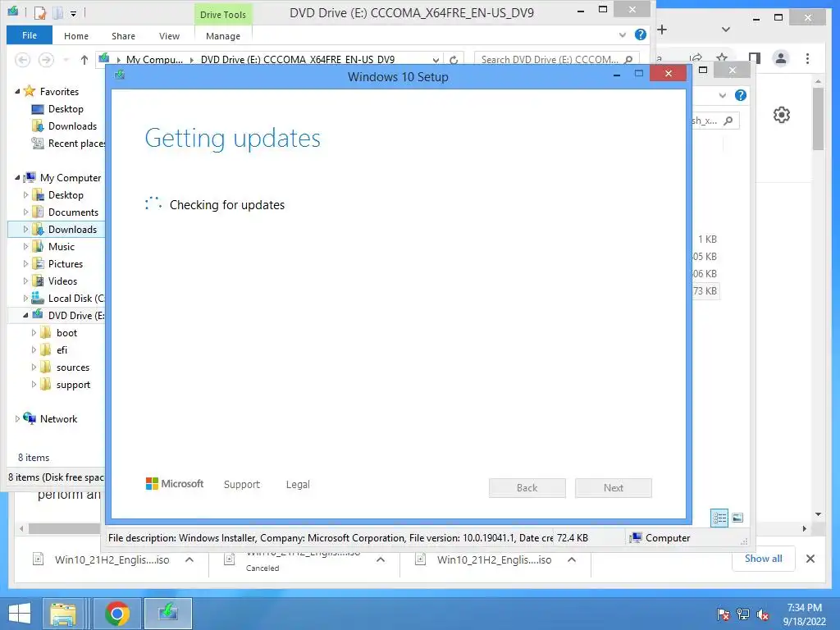Screen dimensions: 840x630
Task: Open Google Chrome from the taskbar
Action: 117,614
